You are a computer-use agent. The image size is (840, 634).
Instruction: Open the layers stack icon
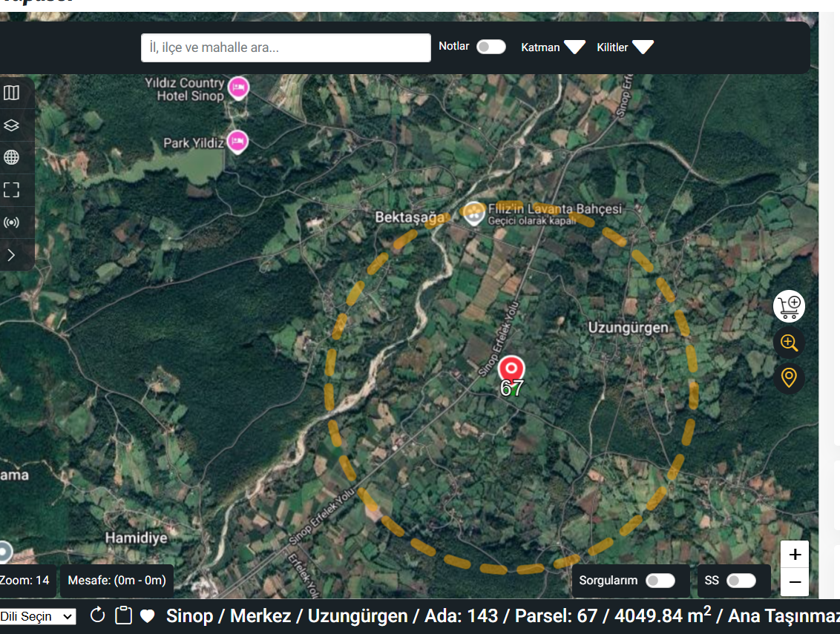tap(11, 125)
